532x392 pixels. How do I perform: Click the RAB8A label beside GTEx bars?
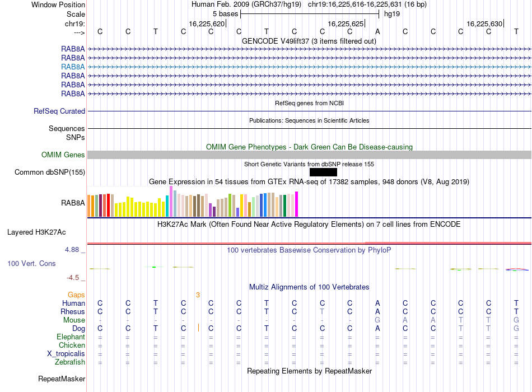point(73,203)
